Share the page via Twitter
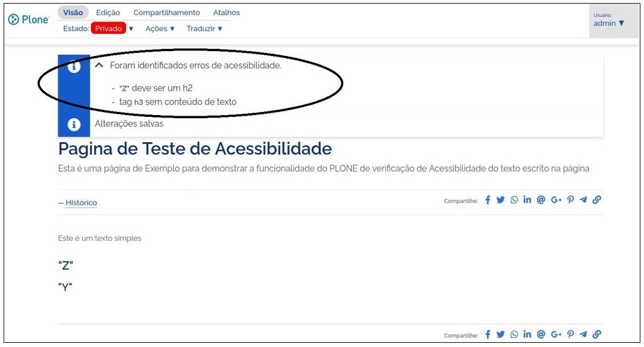Image resolution: width=644 pixels, height=347 pixels. 501,199
